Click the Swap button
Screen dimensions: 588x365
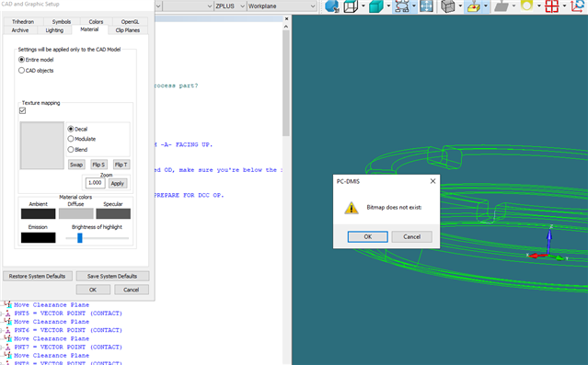coord(76,165)
